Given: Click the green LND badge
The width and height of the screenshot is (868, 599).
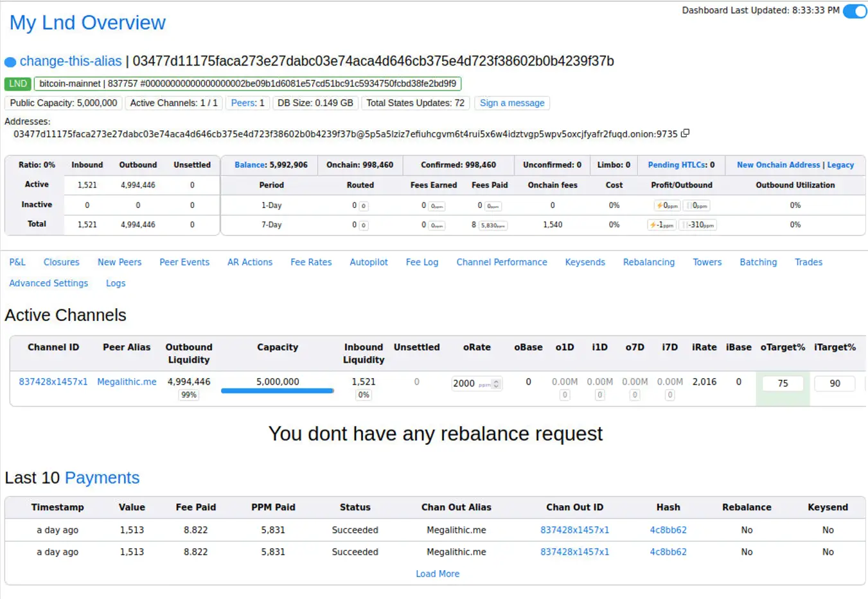Looking at the screenshot, I should click(18, 83).
